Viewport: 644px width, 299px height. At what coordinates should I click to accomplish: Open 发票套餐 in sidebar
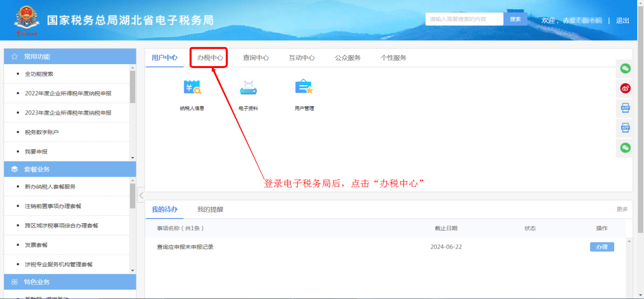36,245
